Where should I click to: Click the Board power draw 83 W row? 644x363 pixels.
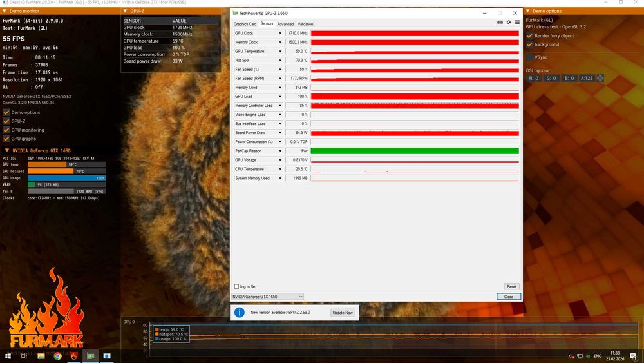[171, 61]
